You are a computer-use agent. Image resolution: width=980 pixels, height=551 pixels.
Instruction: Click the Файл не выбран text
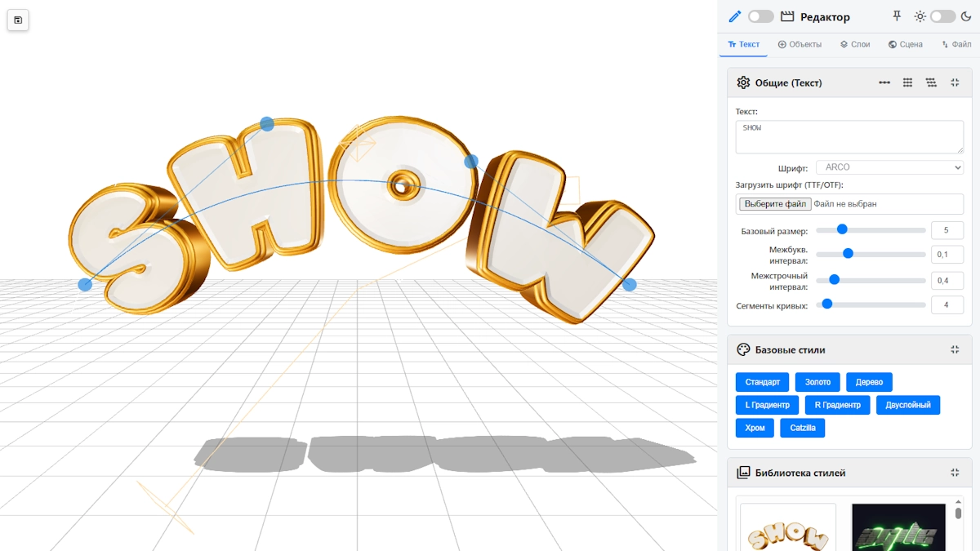[845, 204]
